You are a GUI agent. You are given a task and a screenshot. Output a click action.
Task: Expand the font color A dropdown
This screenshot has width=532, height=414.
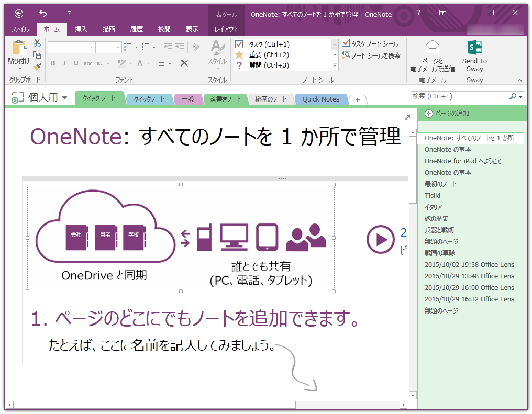[148, 63]
